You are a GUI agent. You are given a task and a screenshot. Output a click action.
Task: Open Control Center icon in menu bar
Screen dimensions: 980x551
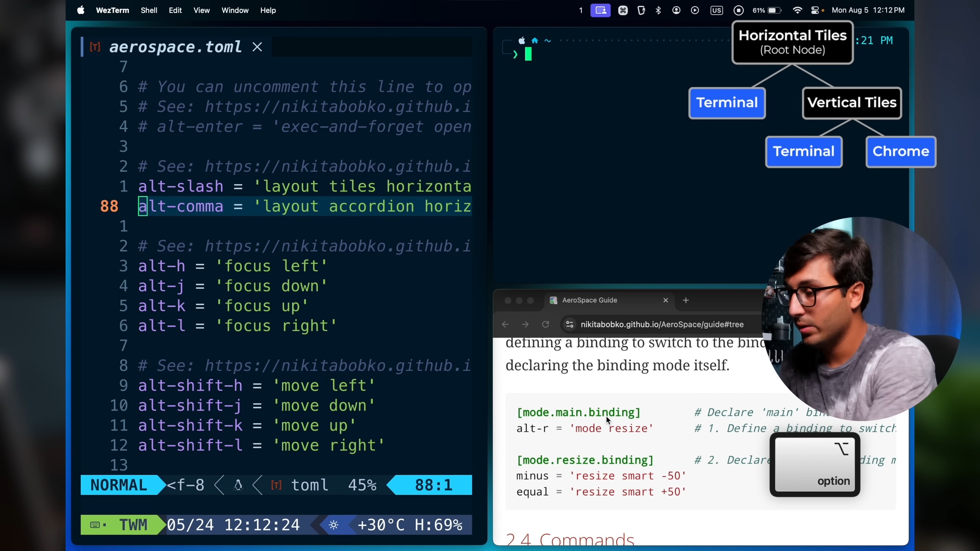tap(815, 10)
